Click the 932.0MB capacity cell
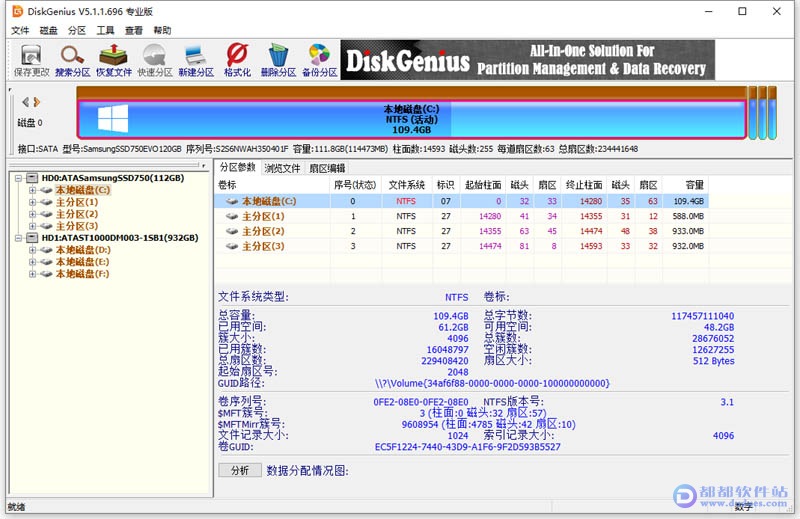Image resolution: width=800 pixels, height=519 pixels. (x=688, y=246)
